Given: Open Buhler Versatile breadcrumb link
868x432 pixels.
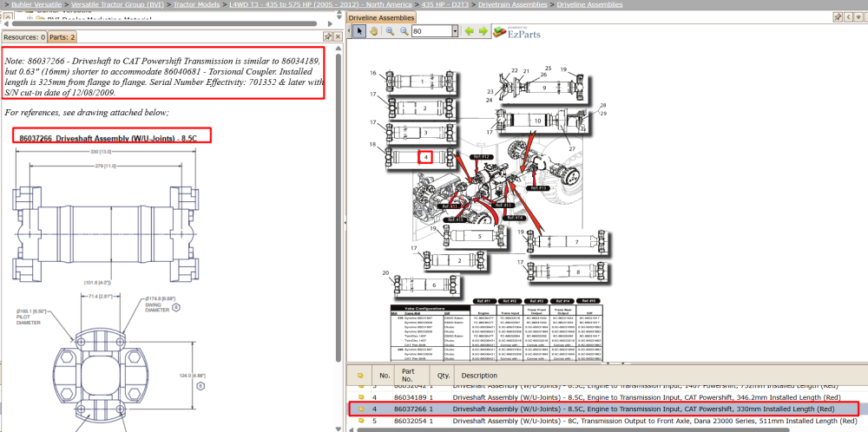Looking at the screenshot, I should point(36,4).
